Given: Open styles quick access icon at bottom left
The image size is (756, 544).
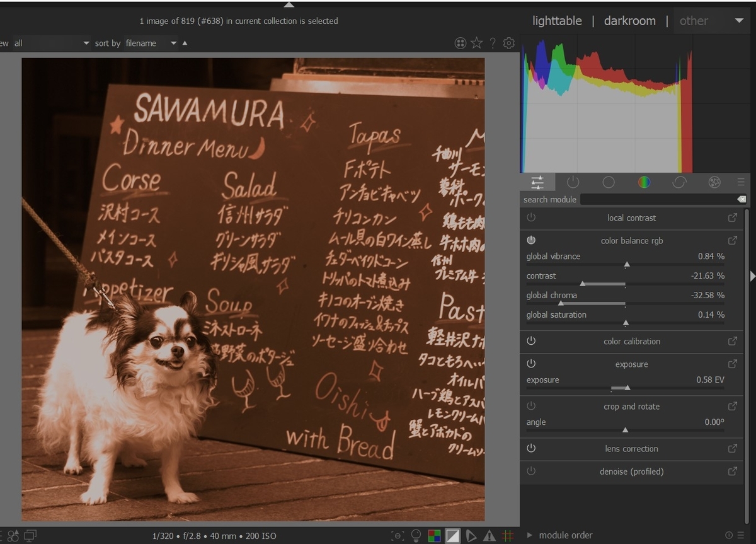Looking at the screenshot, I should pyautogui.click(x=13, y=536).
